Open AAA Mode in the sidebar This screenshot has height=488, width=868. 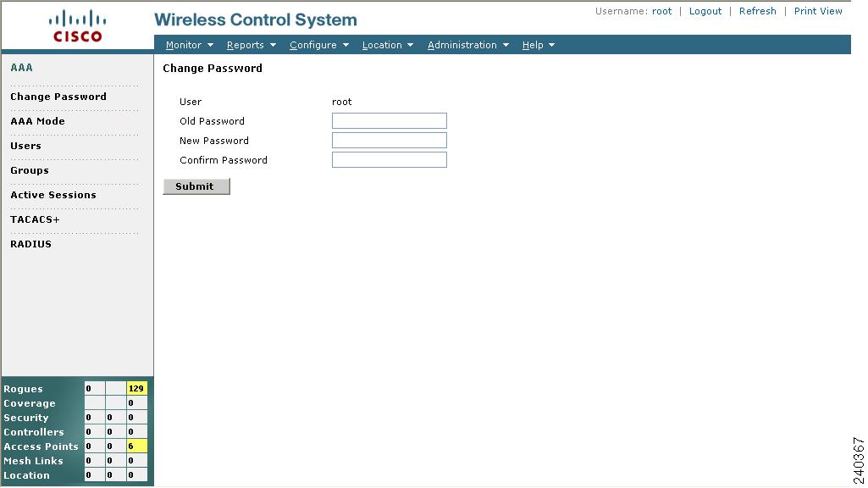(37, 121)
